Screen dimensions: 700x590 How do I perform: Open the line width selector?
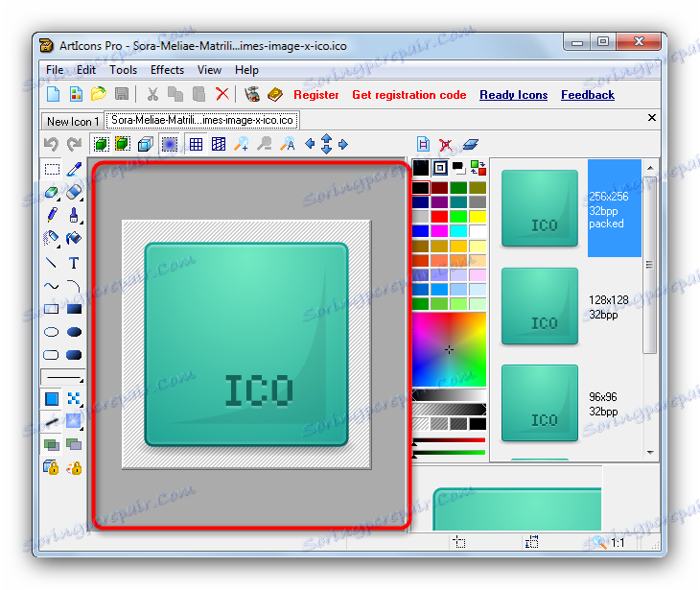62,378
